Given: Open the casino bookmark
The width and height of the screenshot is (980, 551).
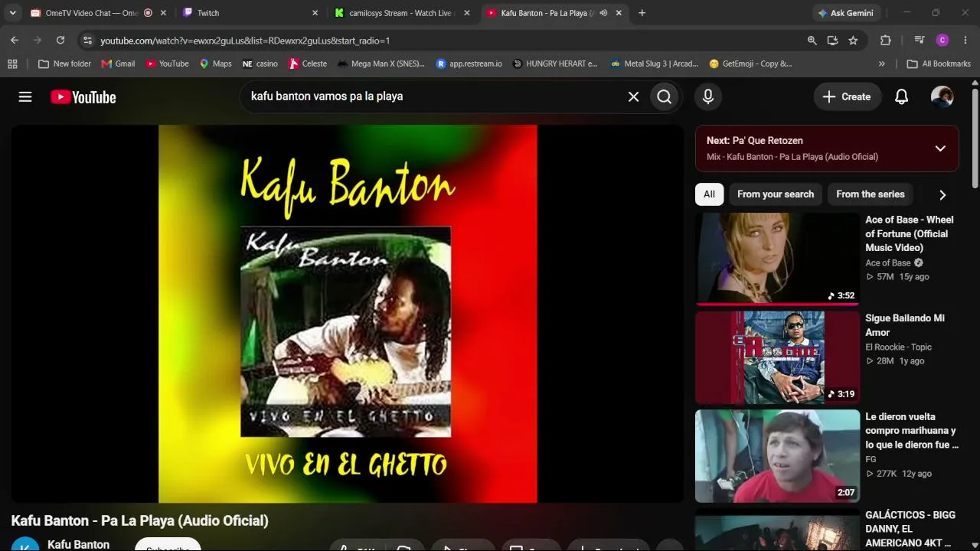Looking at the screenshot, I should click(260, 64).
